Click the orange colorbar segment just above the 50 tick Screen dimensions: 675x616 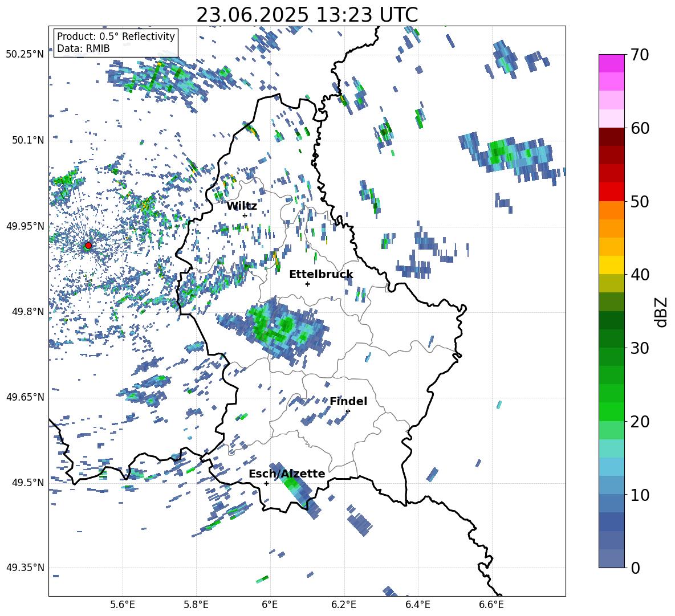[x=611, y=210]
